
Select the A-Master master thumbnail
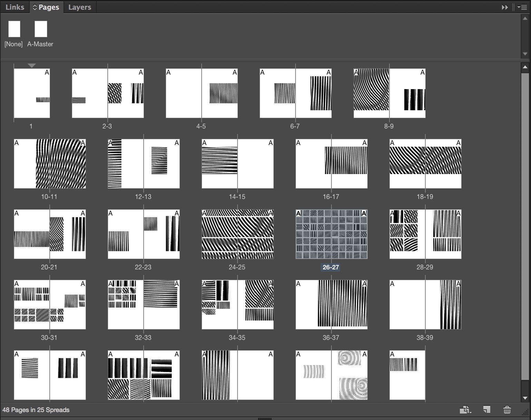tap(41, 29)
